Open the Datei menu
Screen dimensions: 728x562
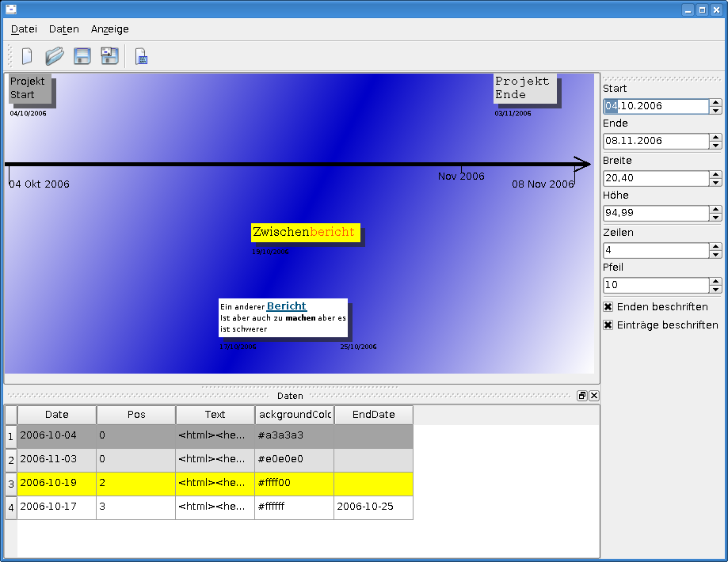(x=24, y=29)
